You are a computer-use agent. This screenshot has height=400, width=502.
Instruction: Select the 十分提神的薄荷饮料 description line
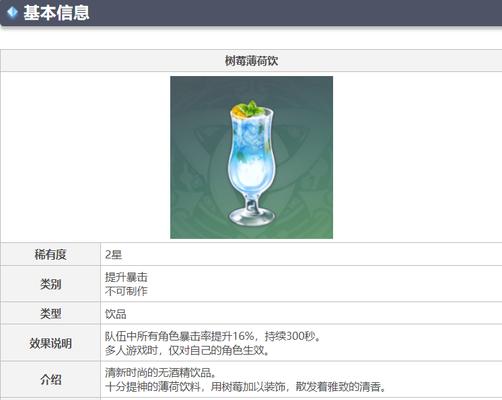(x=246, y=387)
